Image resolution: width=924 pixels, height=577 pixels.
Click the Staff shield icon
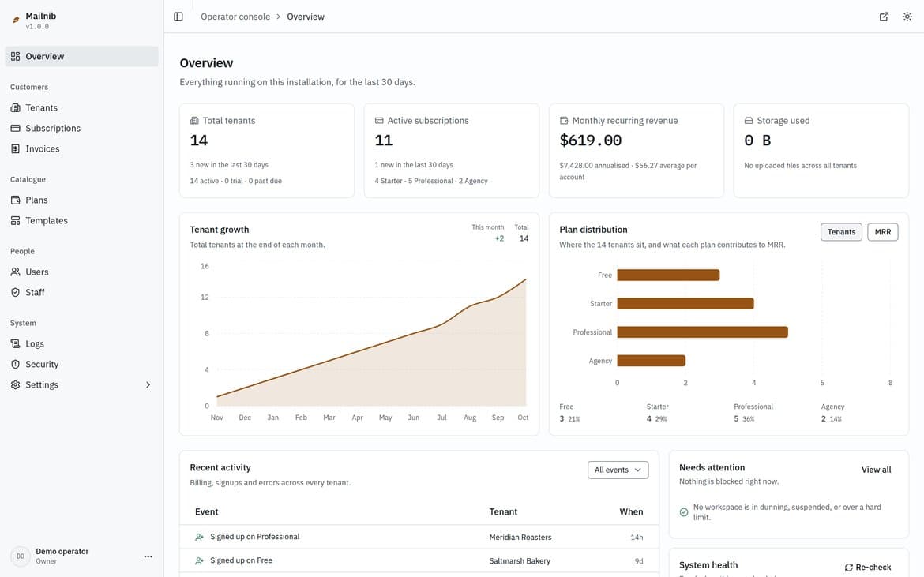pyautogui.click(x=15, y=293)
